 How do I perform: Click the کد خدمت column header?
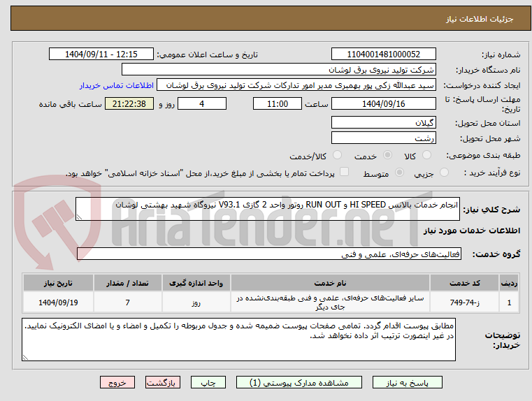[464, 283]
